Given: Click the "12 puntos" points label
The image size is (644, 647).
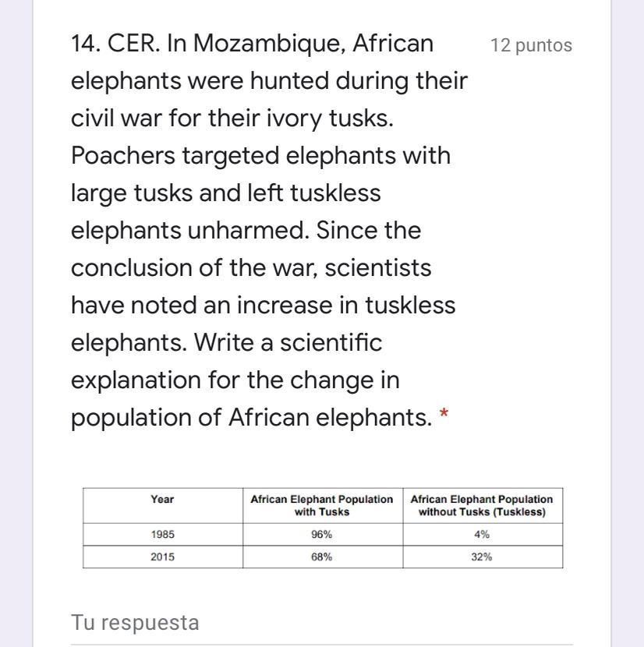Looking at the screenshot, I should coord(531,45).
